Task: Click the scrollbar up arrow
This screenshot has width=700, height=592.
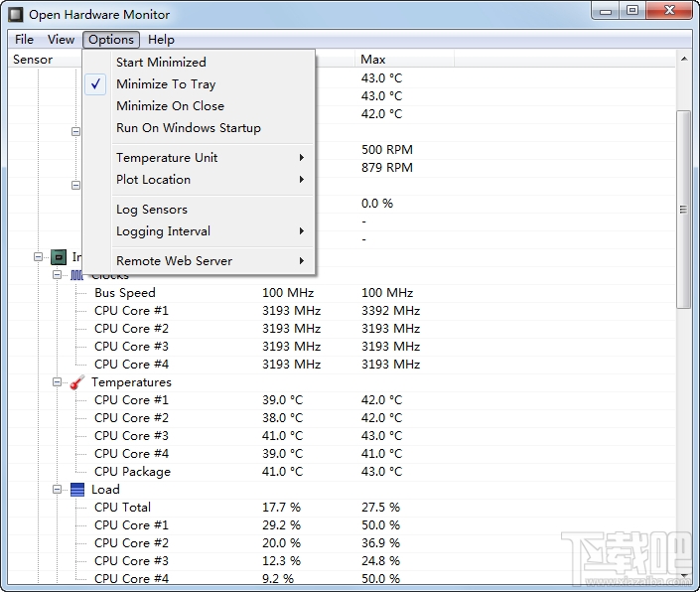Action: (x=684, y=59)
